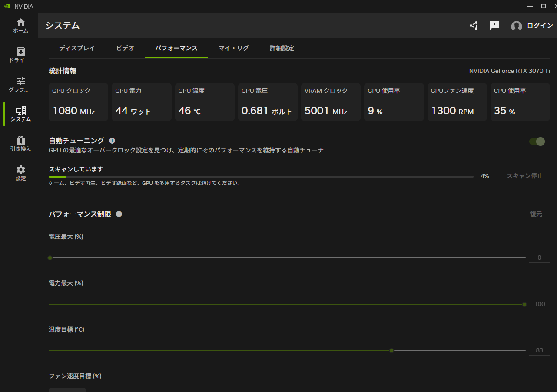Click the 4% scan progress value

coord(485,176)
